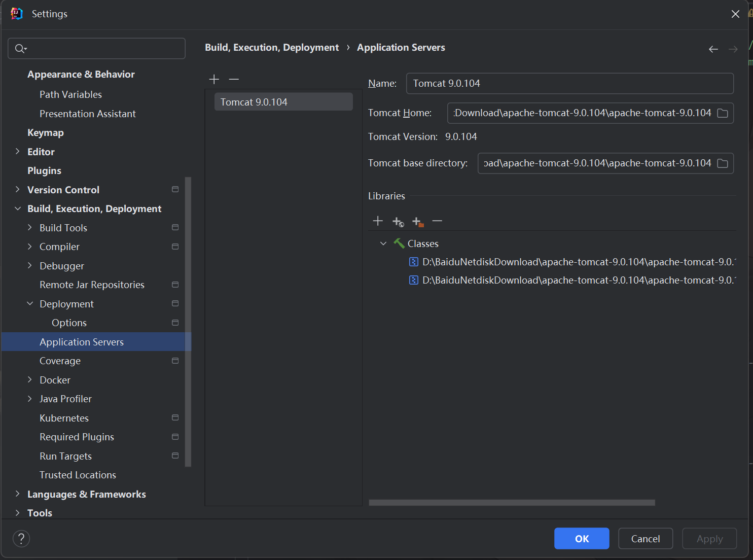Browse for Tomcat base directory folder
Image resolution: width=753 pixels, height=560 pixels.
coord(723,163)
